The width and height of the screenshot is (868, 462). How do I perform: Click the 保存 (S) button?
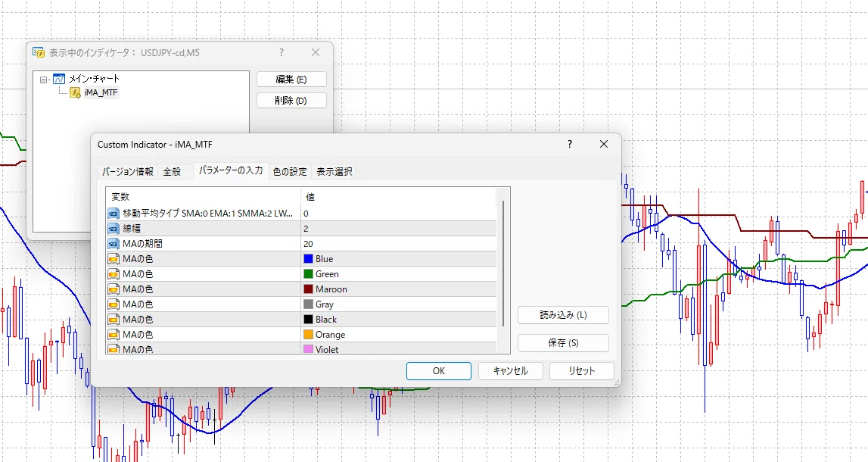pos(563,343)
